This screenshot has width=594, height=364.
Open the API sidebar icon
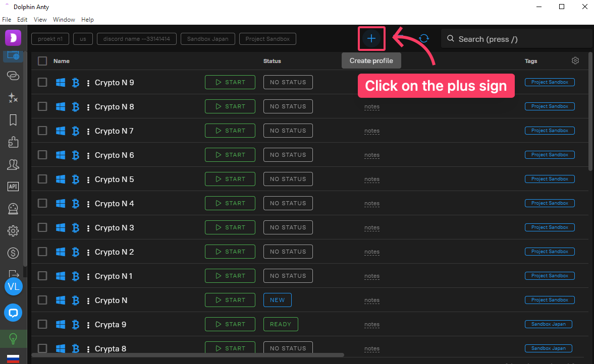point(13,187)
